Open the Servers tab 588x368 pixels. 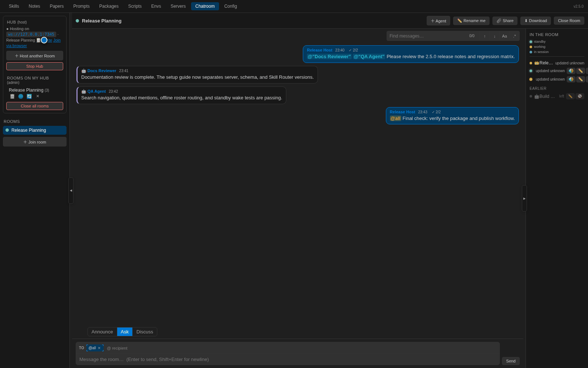178,6
